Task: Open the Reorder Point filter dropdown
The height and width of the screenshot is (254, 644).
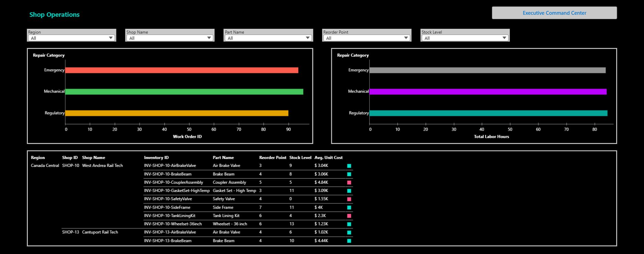Action: click(366, 38)
